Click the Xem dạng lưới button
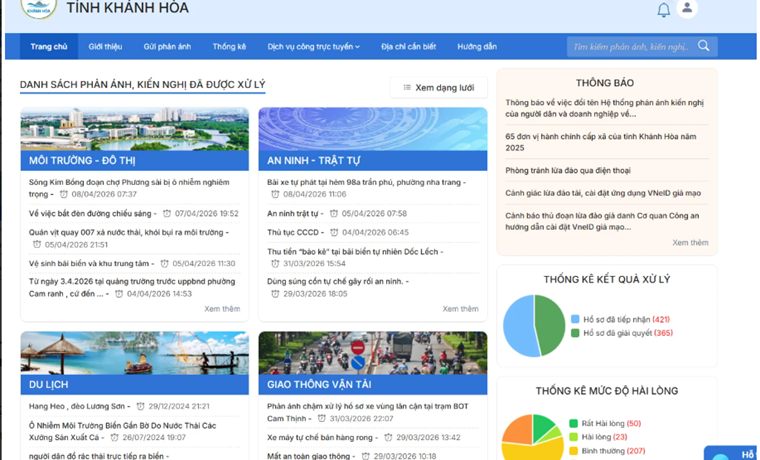 pyautogui.click(x=439, y=88)
